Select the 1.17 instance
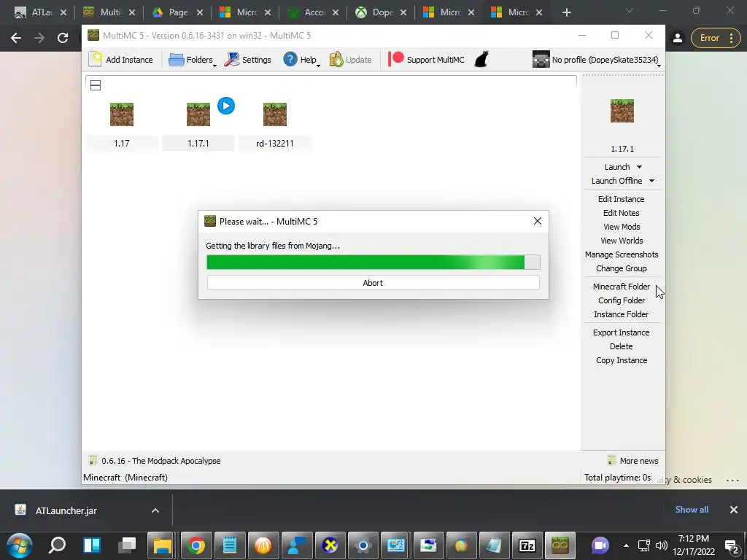The height and width of the screenshot is (560, 747). tap(122, 125)
